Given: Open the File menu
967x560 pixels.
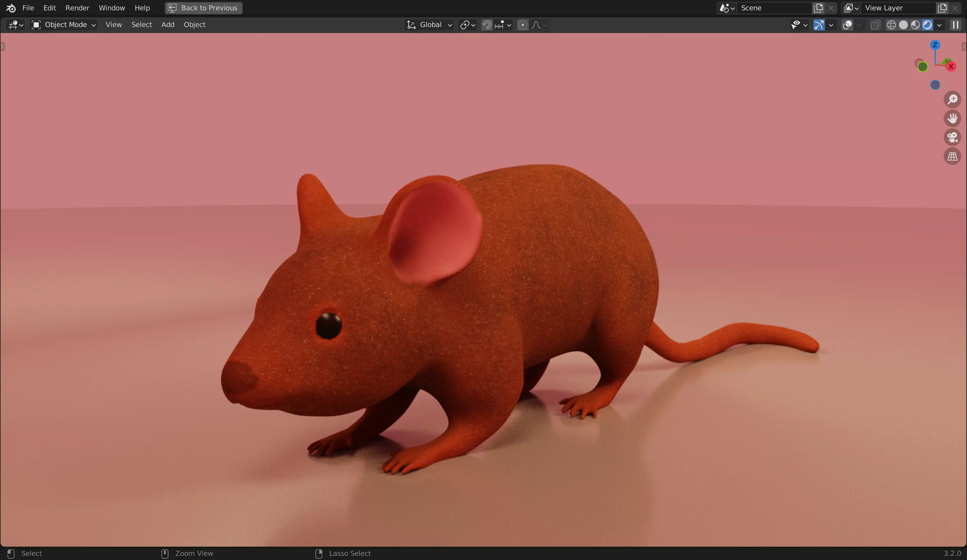Looking at the screenshot, I should [x=28, y=8].
